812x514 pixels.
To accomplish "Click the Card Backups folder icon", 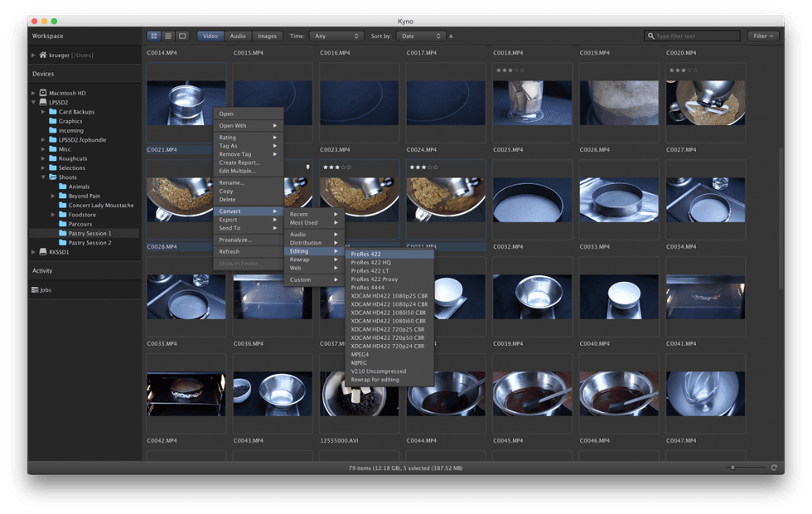I will [53, 111].
